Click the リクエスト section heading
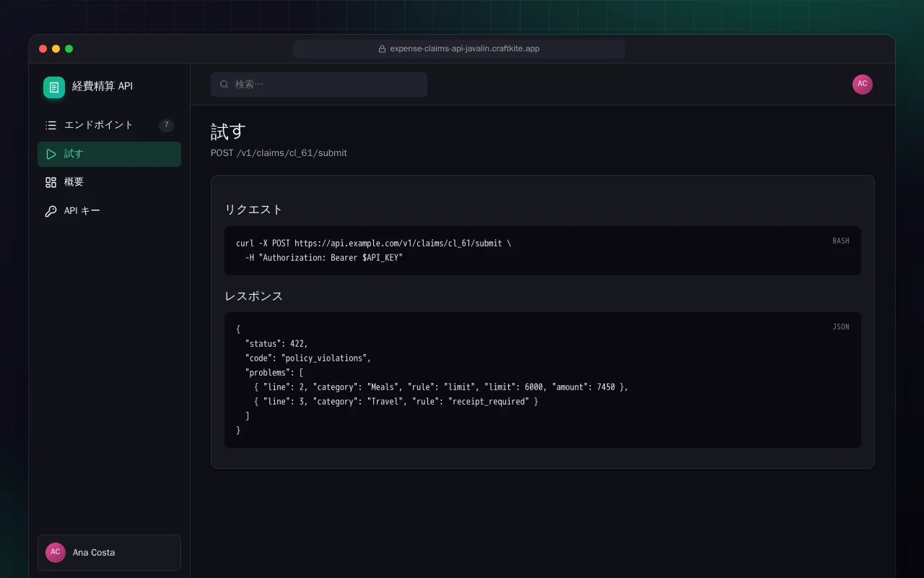 [x=253, y=210]
